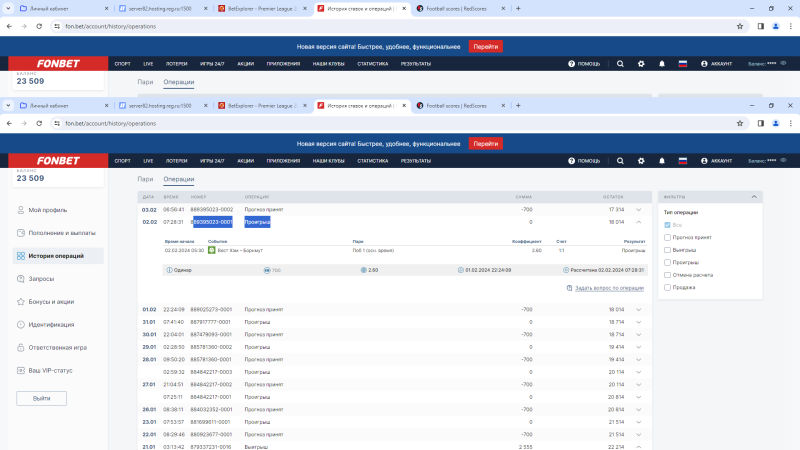Screen dimensions: 800x450
Task: Collapse the Фильтры panel
Action: pyautogui.click(x=753, y=197)
